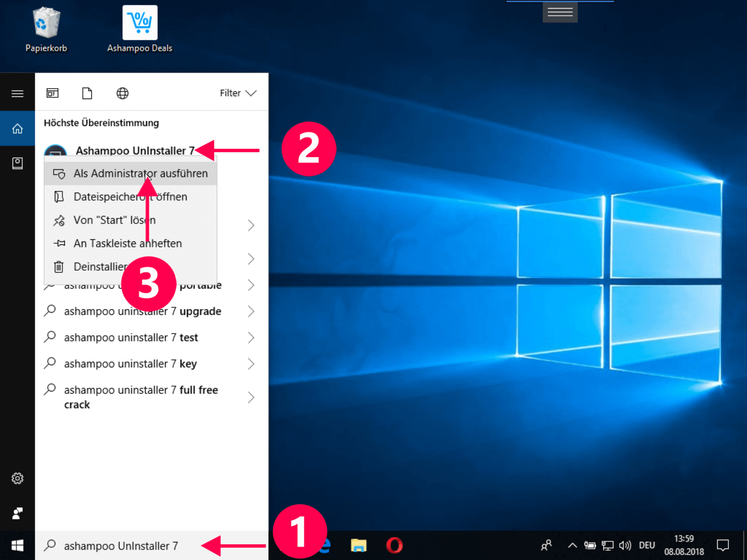Choose Deinstallieren in context menu
Screen dimensions: 747x560
tap(131, 267)
